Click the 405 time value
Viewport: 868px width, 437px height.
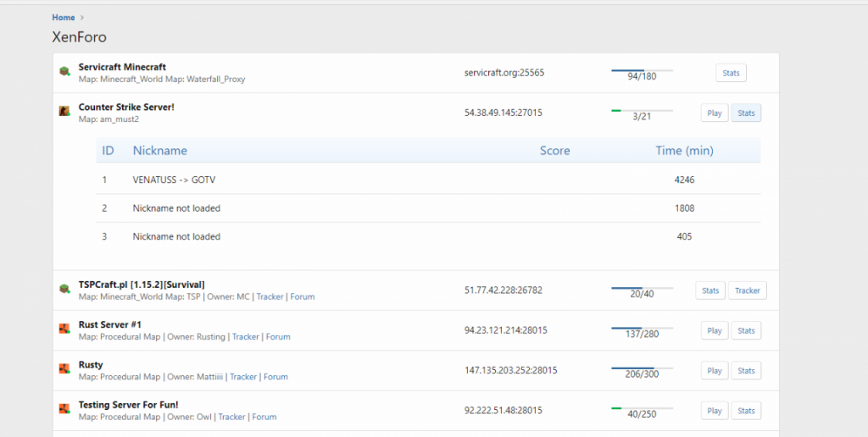(x=684, y=237)
